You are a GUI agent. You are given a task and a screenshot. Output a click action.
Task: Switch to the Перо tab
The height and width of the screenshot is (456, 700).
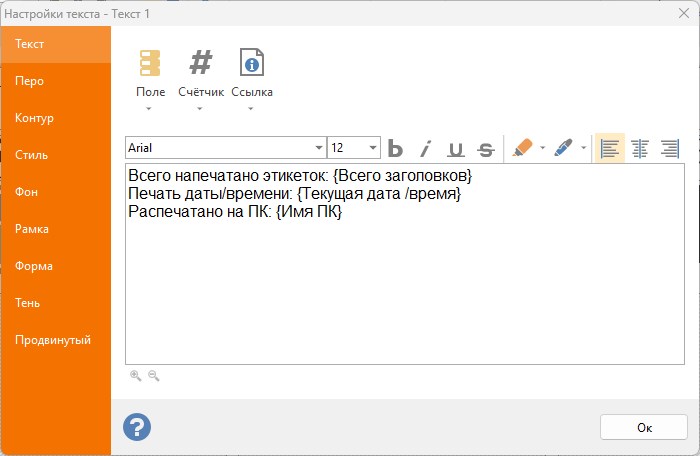(x=55, y=81)
